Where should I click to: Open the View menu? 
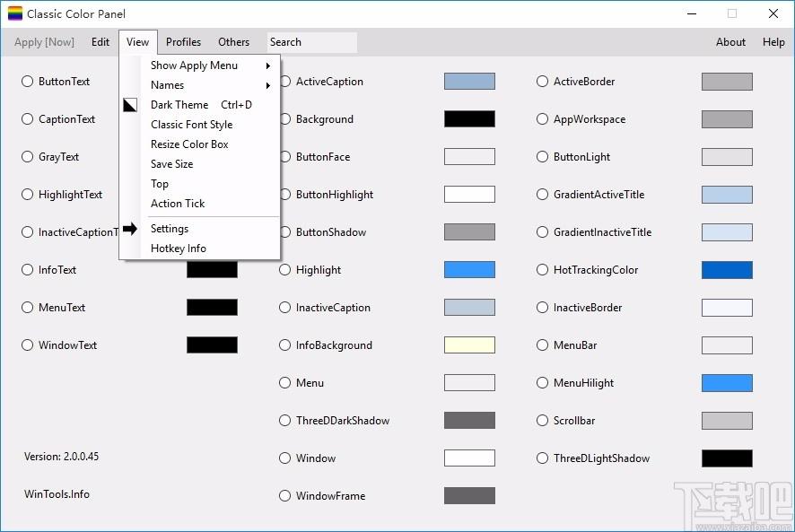[x=138, y=42]
